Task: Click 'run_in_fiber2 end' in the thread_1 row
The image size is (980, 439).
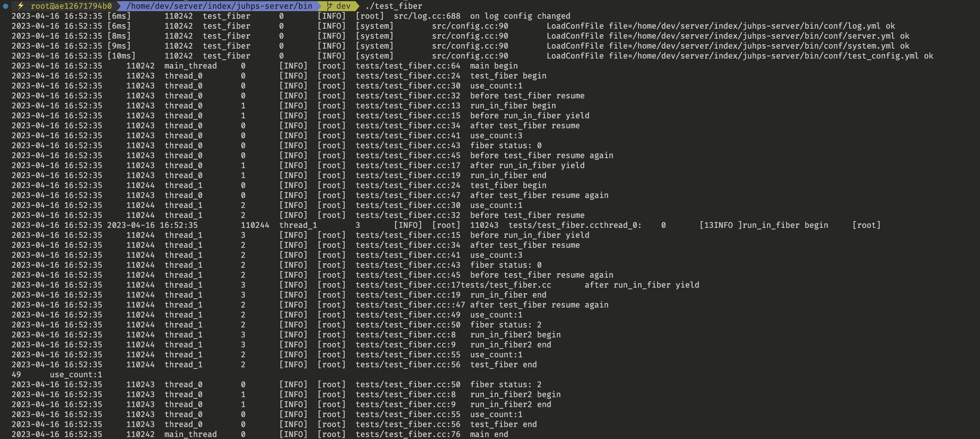Action: coord(510,345)
